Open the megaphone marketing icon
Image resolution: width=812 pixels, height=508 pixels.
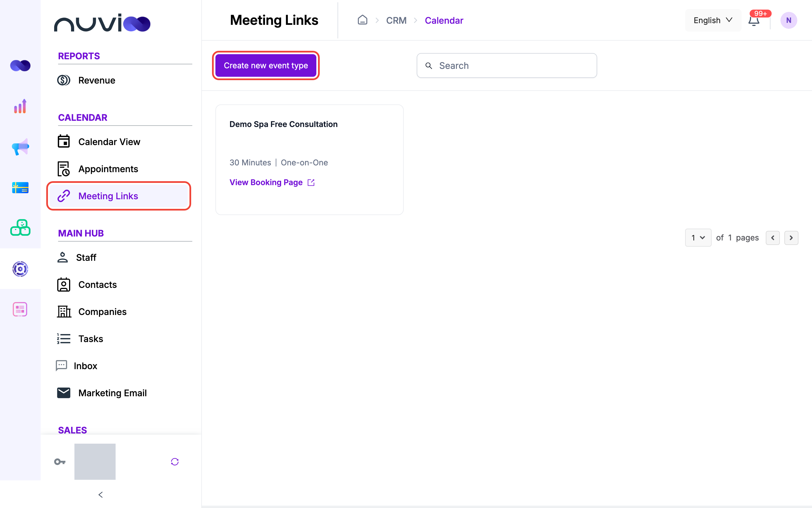coord(20,147)
